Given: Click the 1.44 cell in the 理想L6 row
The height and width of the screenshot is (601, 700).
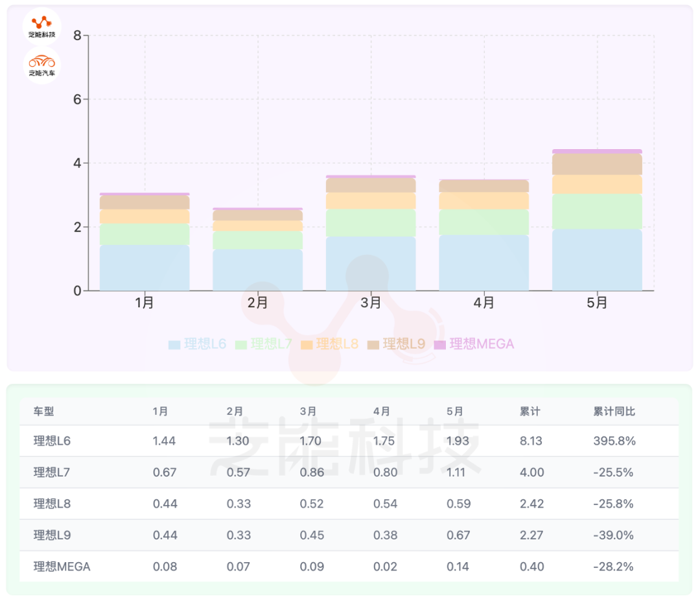Looking at the screenshot, I should point(164,441).
